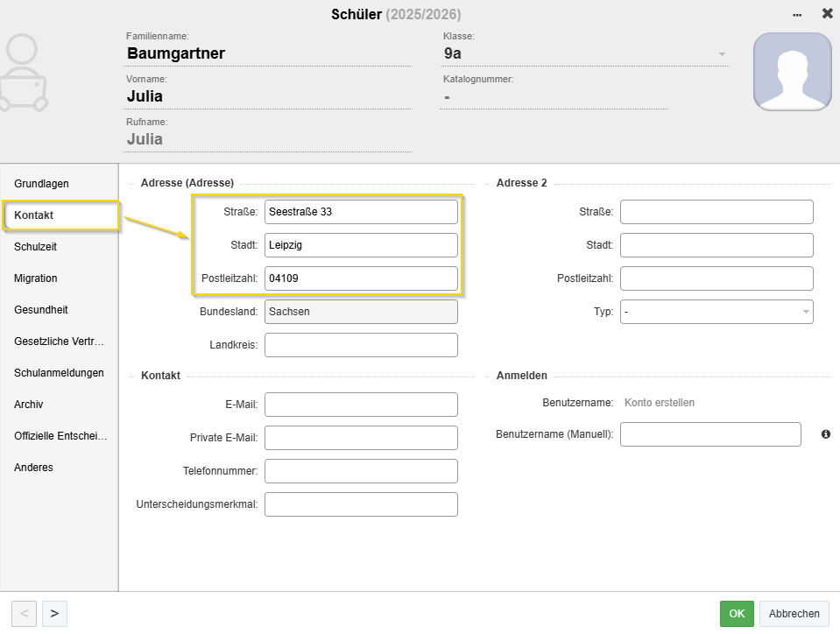The image size is (840, 634).
Task: Click the Straße field containing Seestraße 33
Action: point(361,212)
